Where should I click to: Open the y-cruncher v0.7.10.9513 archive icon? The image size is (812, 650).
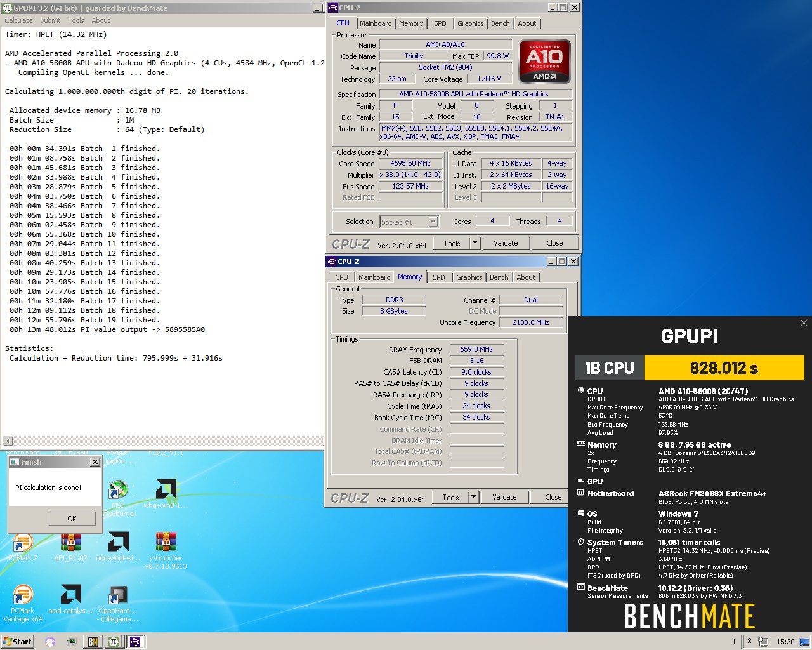(x=166, y=548)
